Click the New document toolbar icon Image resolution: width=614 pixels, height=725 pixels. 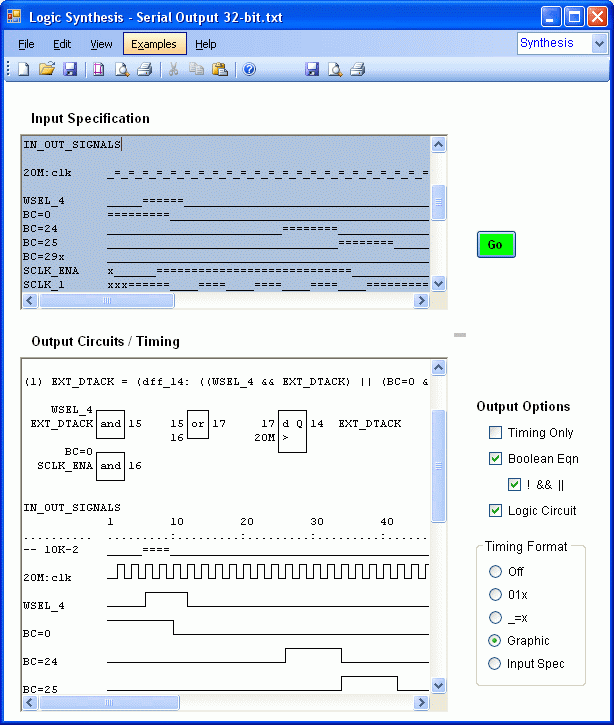(x=24, y=69)
